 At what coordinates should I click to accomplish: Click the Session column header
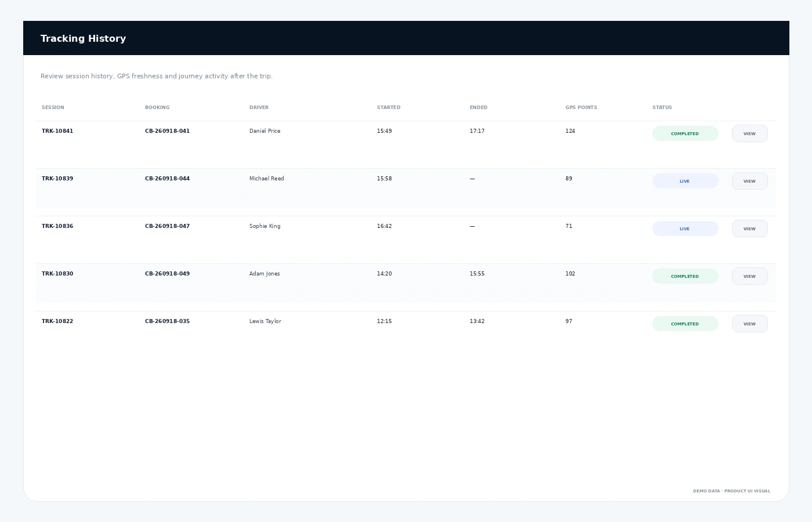(x=53, y=107)
